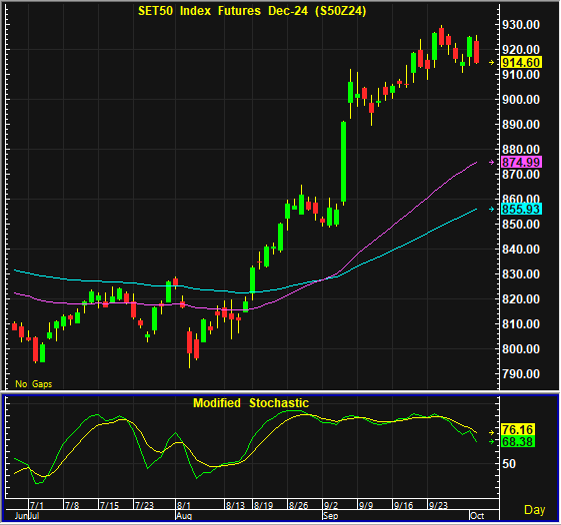Click the Modified Stochastic indicator title
This screenshot has height=525, width=561.
pos(251,403)
